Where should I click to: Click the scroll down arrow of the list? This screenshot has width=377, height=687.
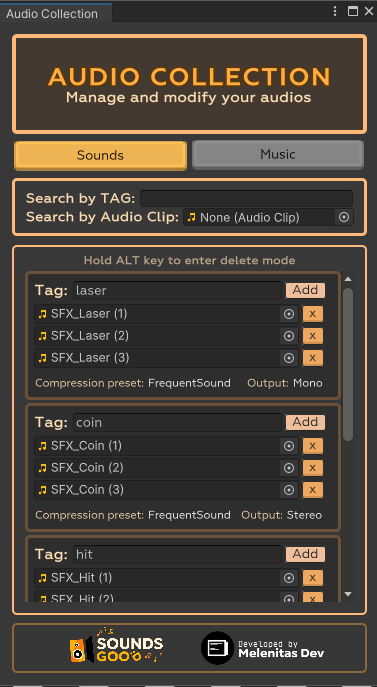348,594
